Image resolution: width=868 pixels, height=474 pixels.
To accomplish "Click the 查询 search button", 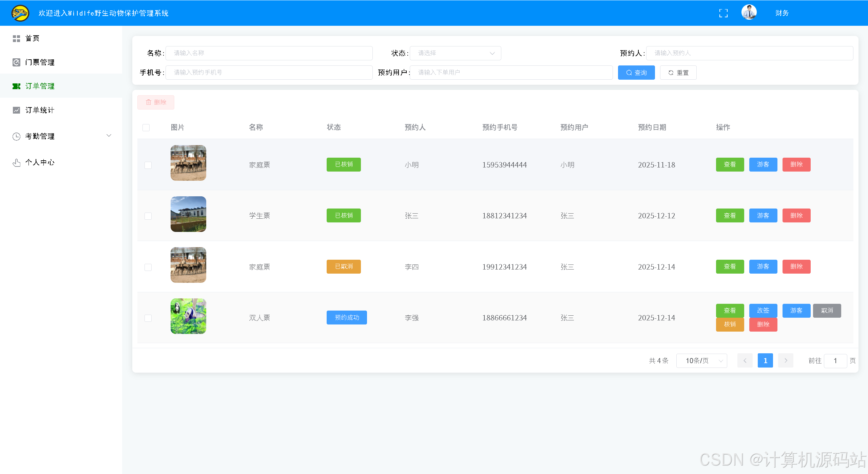I will (x=636, y=73).
